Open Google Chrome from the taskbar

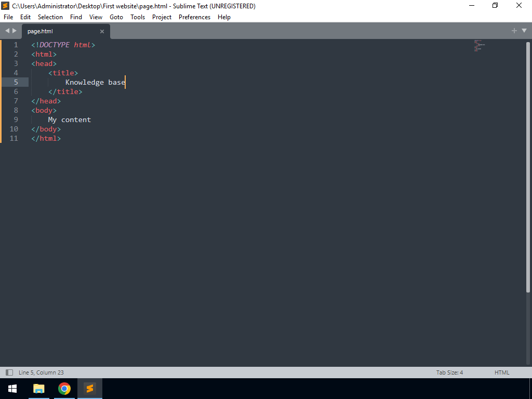64,389
